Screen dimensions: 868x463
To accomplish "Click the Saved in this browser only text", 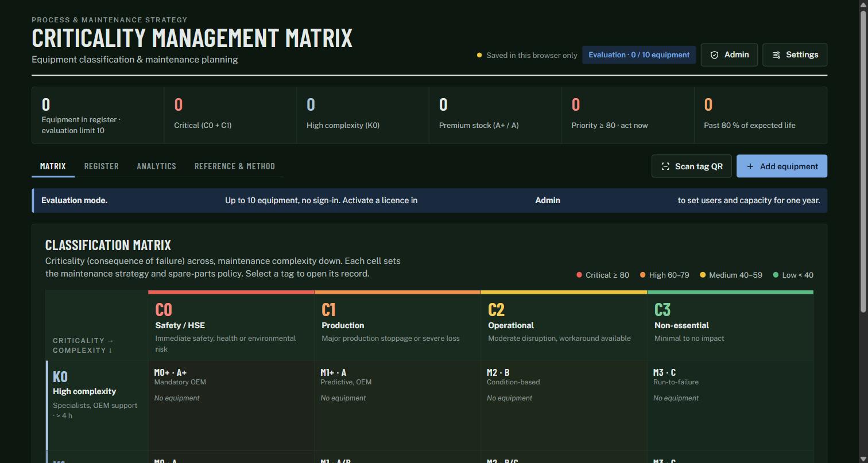I will point(532,56).
